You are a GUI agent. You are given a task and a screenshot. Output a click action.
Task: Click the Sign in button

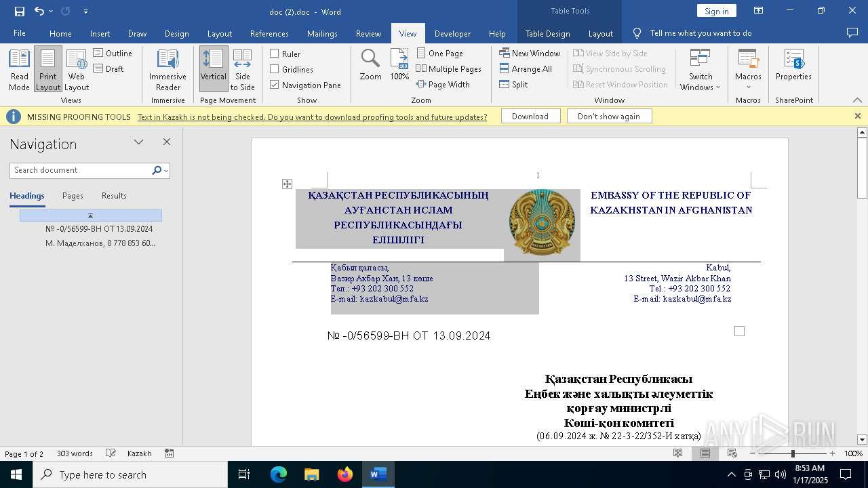(716, 11)
